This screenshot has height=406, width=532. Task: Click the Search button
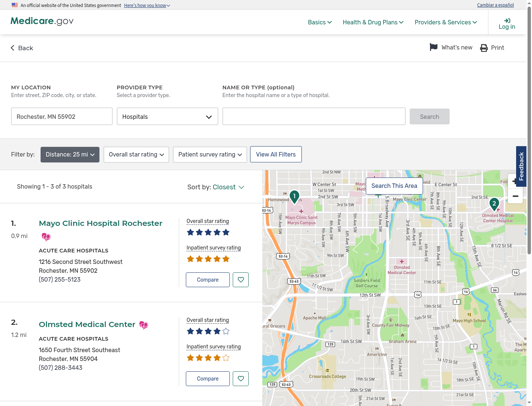[x=430, y=117]
